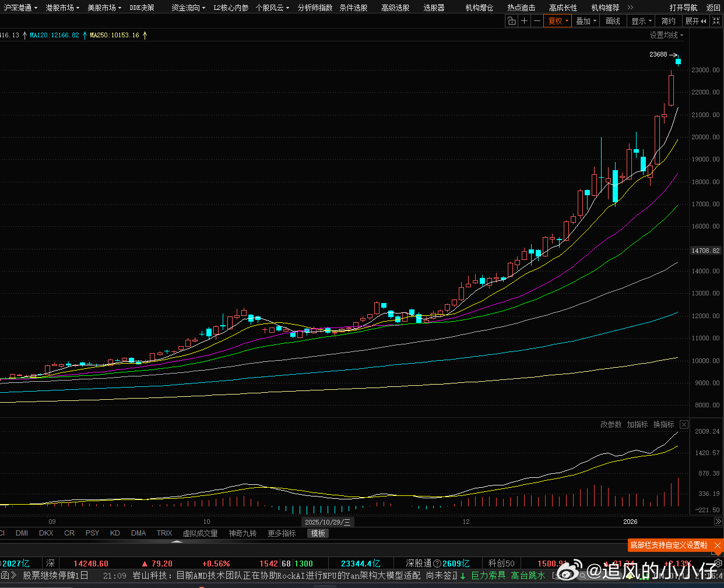Image resolution: width=724 pixels, height=588 pixels.
Task: Click the double-arrow at timeline end
Action: (718, 522)
